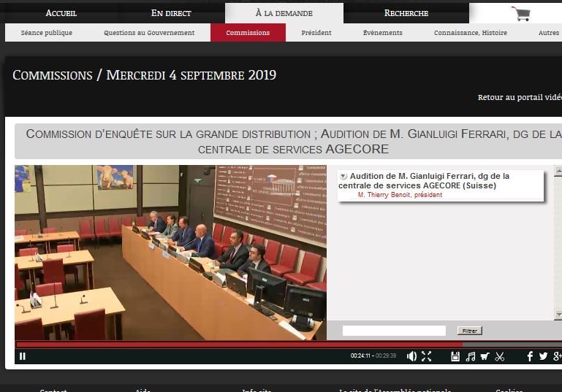Share the video on Twitter

click(543, 356)
